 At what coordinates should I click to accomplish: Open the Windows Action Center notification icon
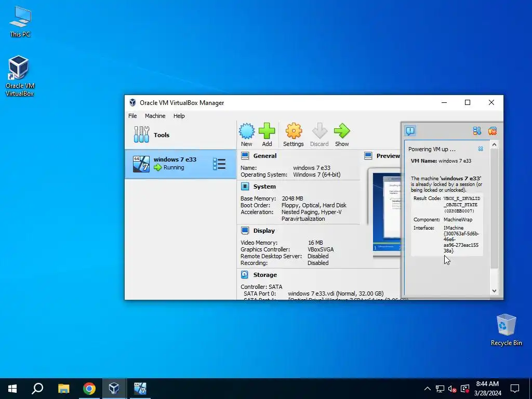pyautogui.click(x=515, y=389)
